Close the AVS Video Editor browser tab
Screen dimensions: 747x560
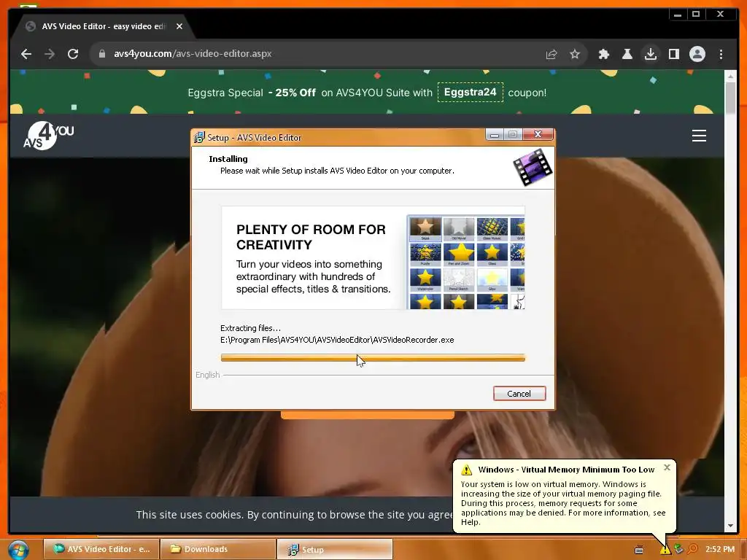point(179,26)
